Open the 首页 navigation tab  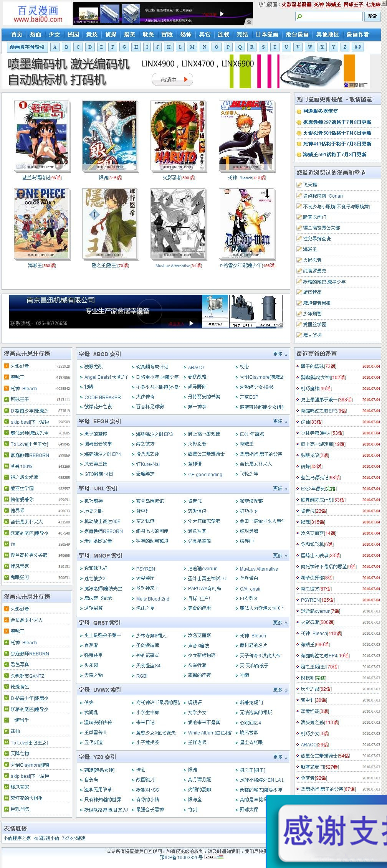[x=17, y=35]
